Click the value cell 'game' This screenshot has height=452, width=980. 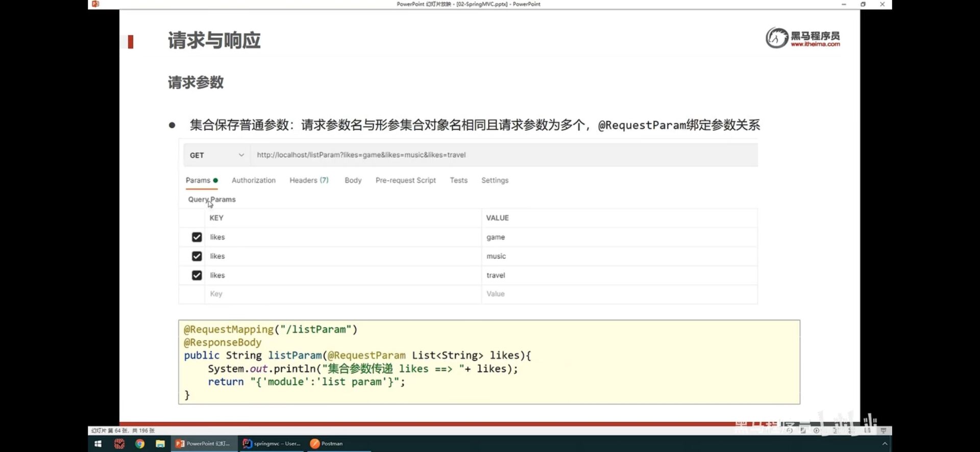click(496, 237)
